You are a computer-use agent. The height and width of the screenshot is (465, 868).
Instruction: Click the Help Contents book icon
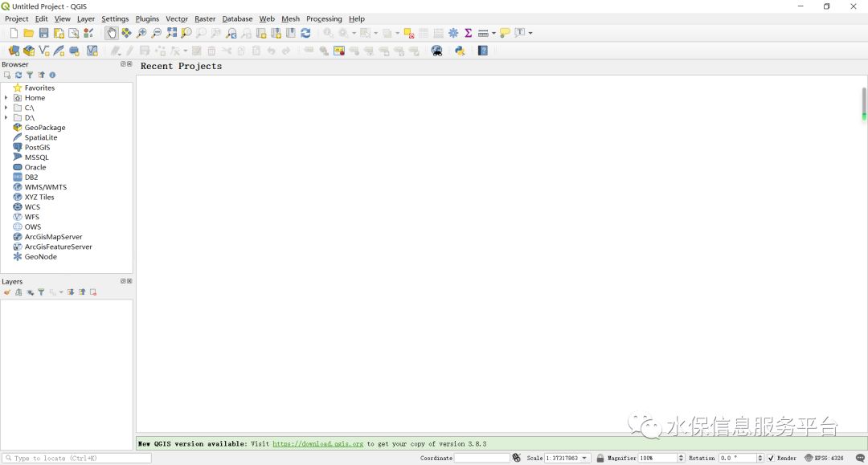(x=483, y=51)
